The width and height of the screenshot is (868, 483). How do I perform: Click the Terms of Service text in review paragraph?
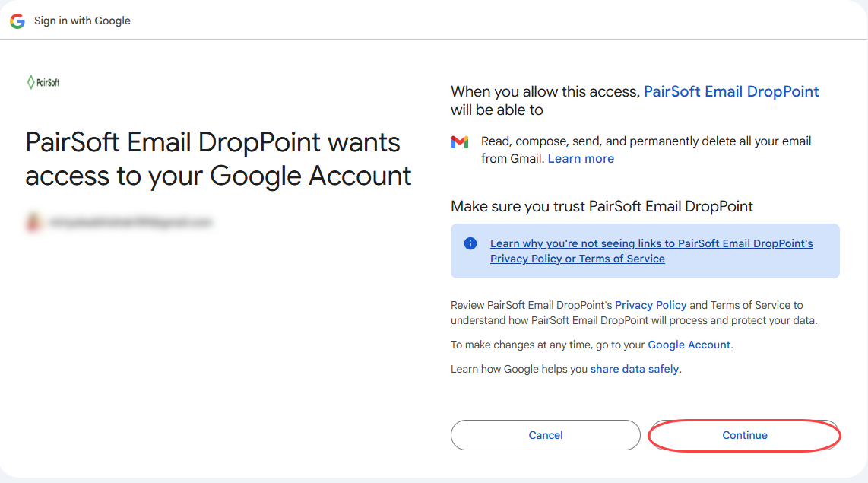click(746, 305)
